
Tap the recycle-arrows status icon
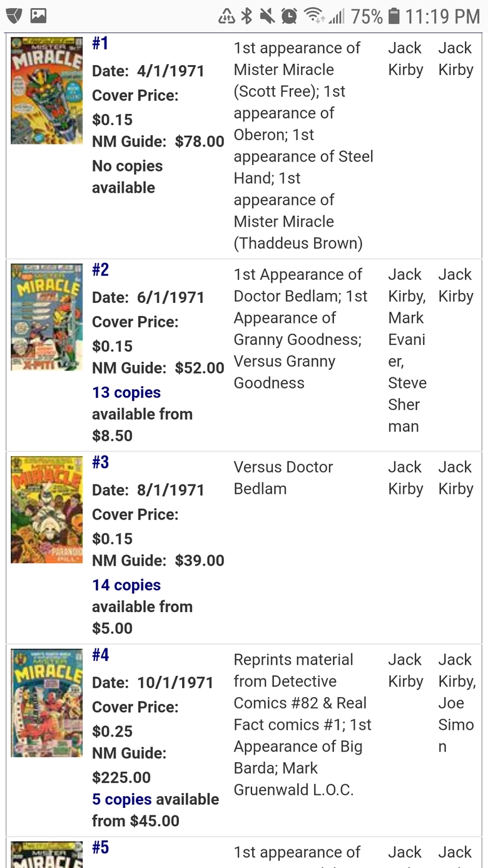pos(226,16)
